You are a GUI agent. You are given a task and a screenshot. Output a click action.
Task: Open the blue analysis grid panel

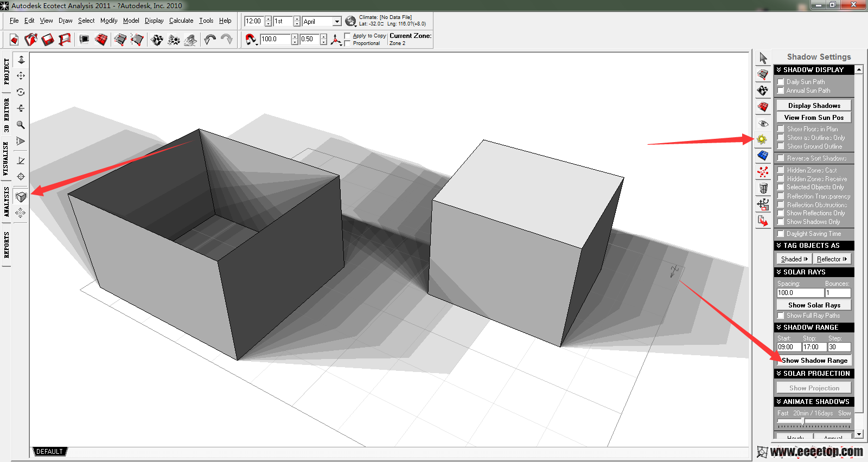(763, 156)
